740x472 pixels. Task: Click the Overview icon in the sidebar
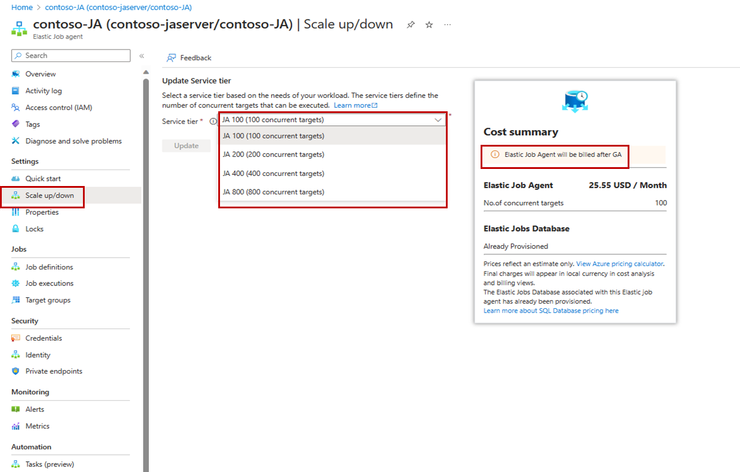pyautogui.click(x=16, y=74)
